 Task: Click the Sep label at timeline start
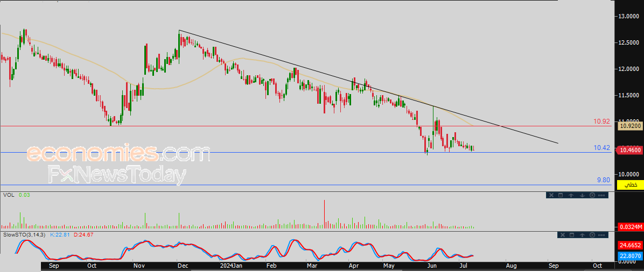point(54,266)
